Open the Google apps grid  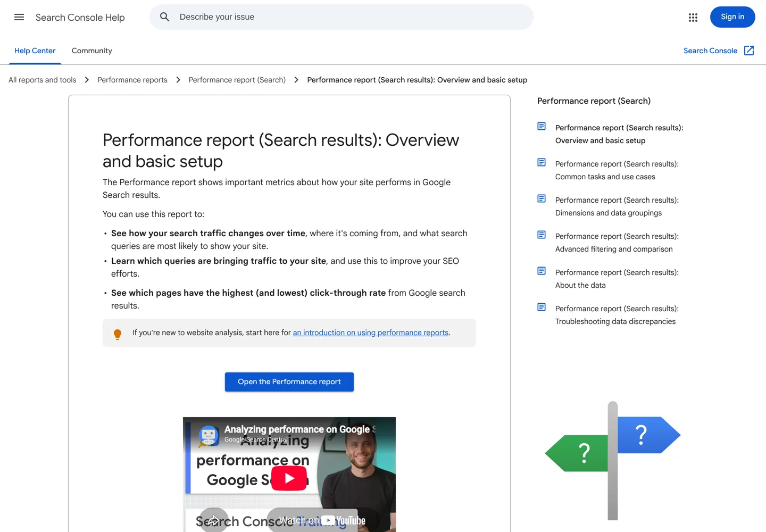[693, 18]
